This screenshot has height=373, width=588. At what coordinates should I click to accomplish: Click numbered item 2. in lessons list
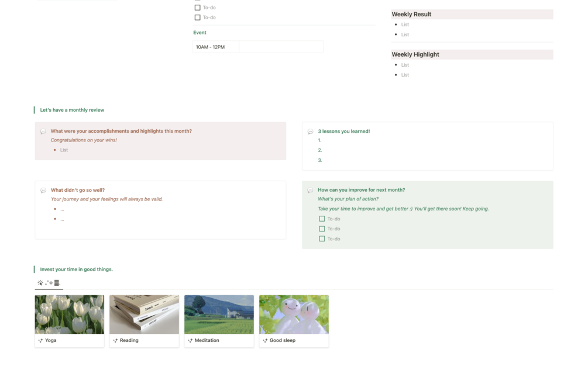click(x=320, y=150)
